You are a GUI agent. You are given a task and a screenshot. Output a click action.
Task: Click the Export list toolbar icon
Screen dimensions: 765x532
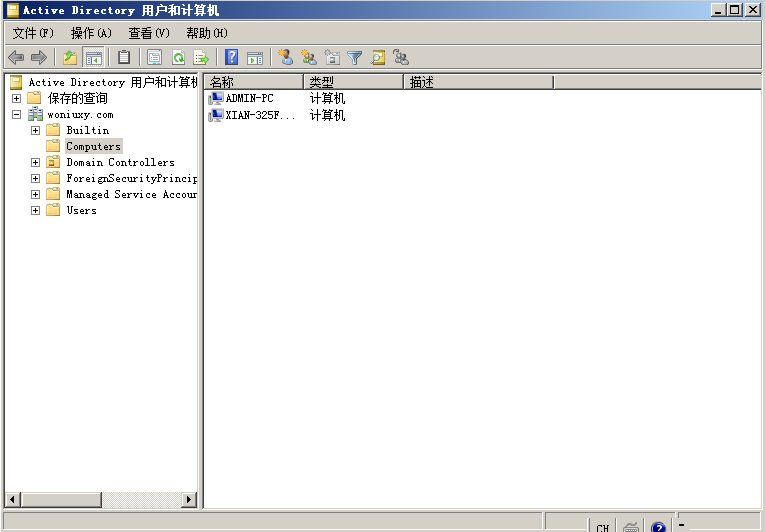pyautogui.click(x=201, y=58)
